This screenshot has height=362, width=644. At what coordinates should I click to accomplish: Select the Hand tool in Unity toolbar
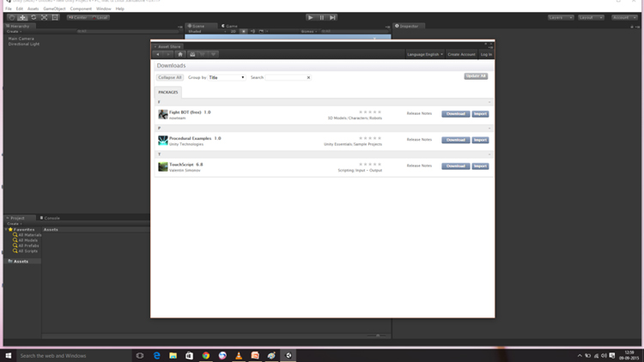point(11,18)
